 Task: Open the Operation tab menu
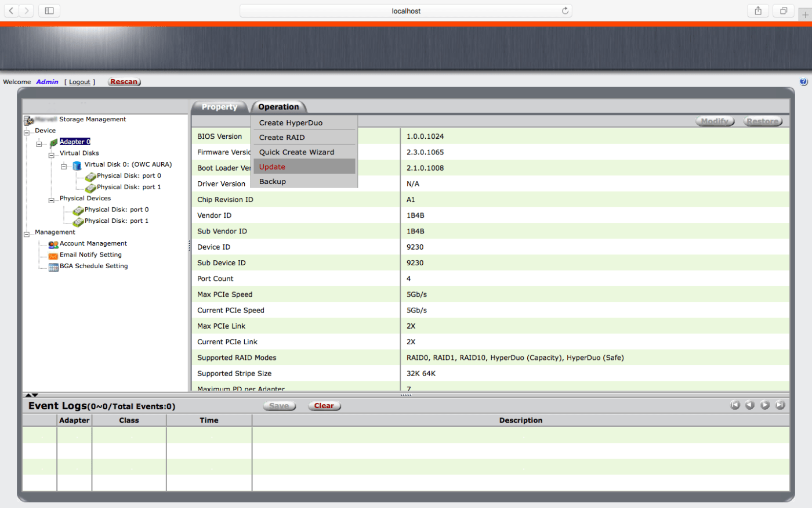(278, 107)
